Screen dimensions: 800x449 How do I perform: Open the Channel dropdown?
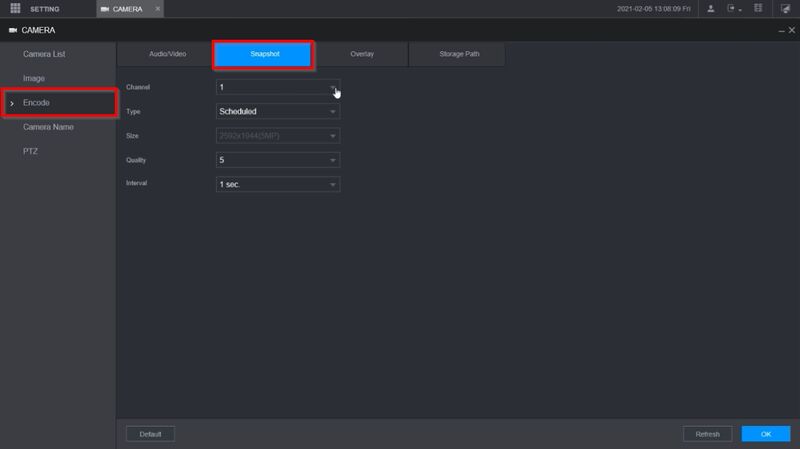(x=278, y=87)
